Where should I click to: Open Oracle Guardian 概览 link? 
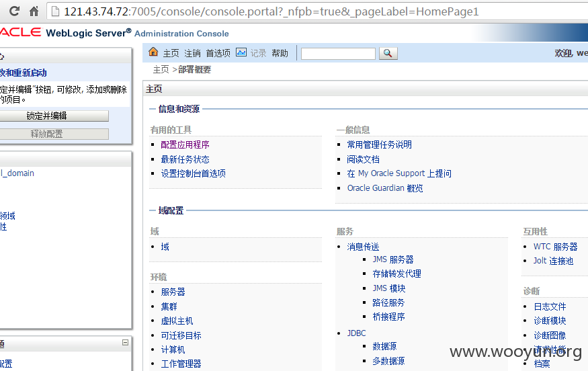click(x=385, y=188)
